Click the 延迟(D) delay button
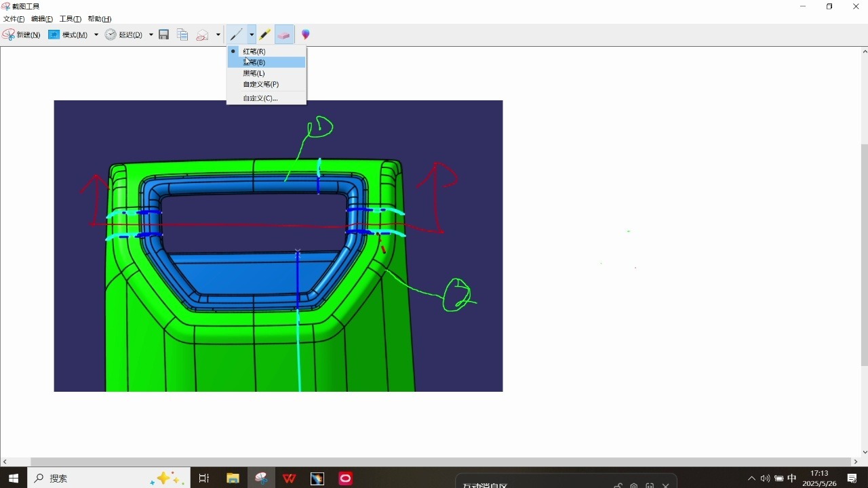The width and height of the screenshot is (868, 488). click(123, 35)
